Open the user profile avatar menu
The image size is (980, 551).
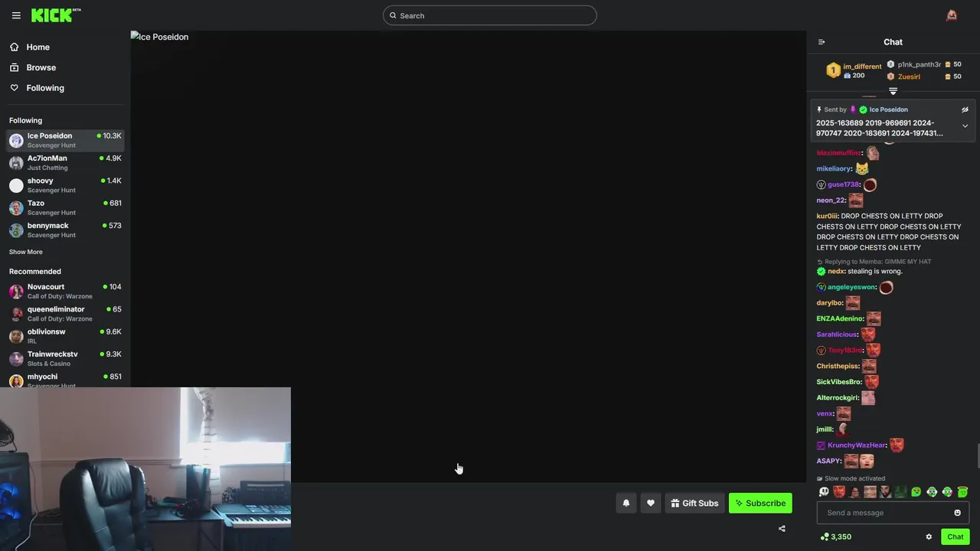click(952, 15)
